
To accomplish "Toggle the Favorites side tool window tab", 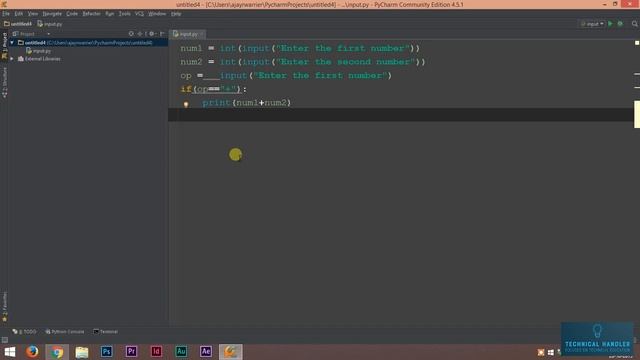I will tap(4, 307).
